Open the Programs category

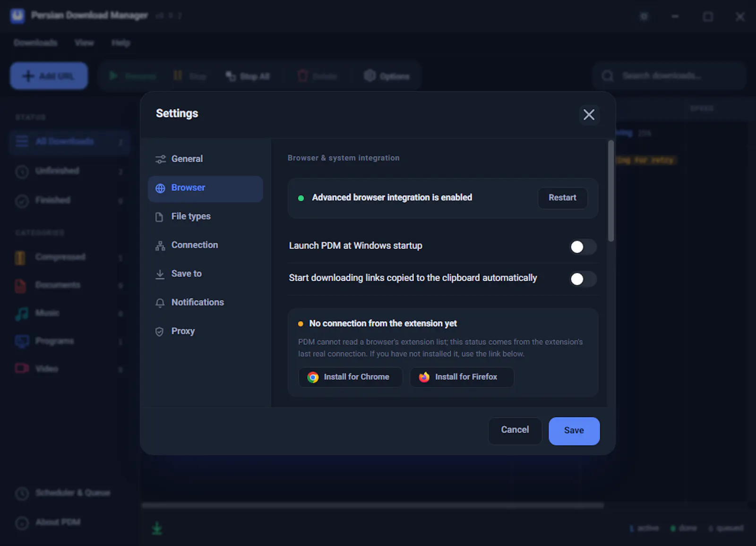pos(69,341)
